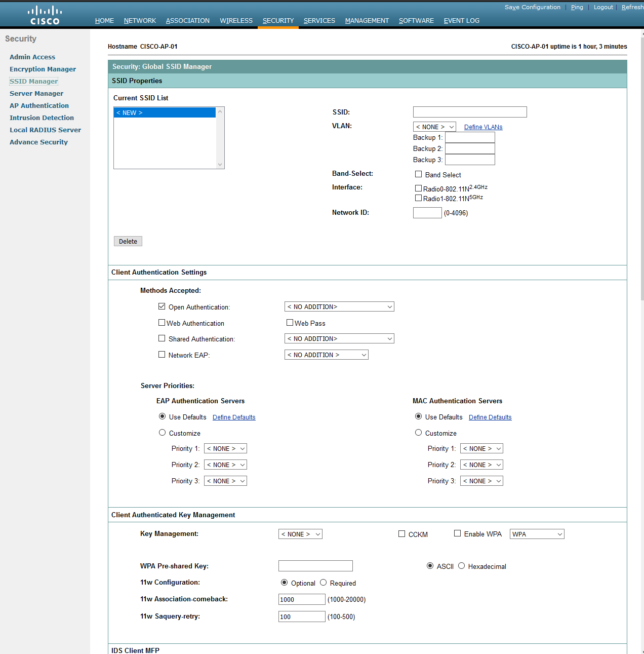Select MAC servers Use Defaults radio

point(418,416)
